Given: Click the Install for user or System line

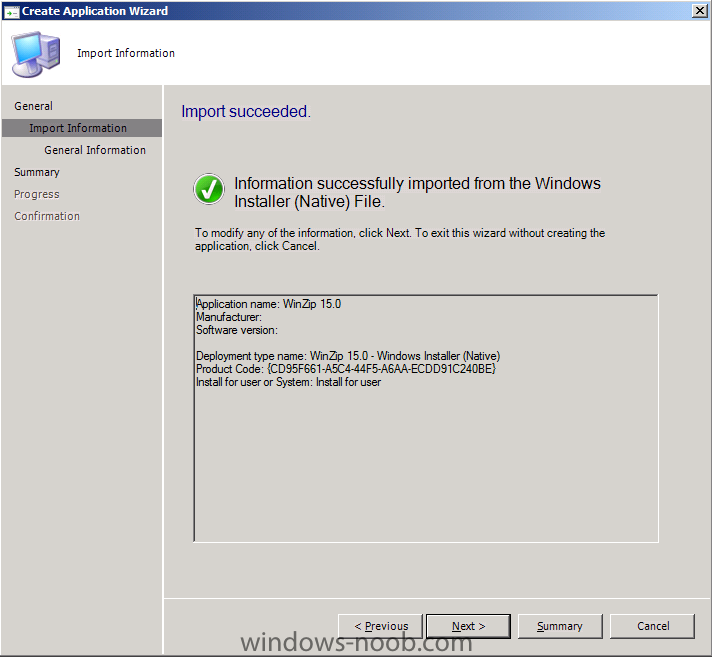Looking at the screenshot, I should 288,382.
